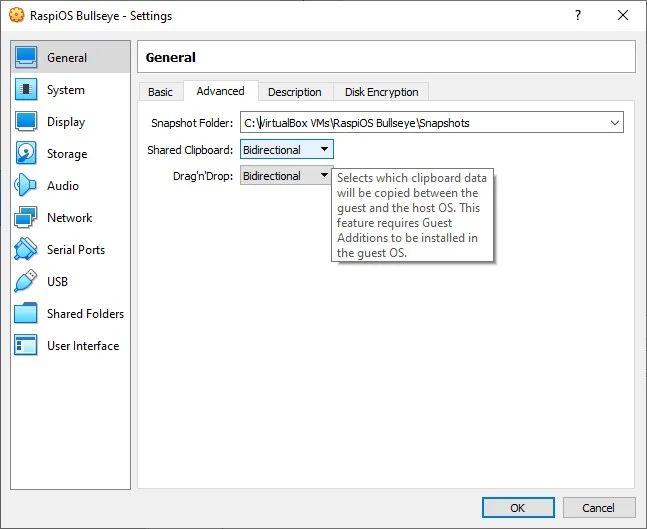
Task: Click the General page heading
Action: [170, 57]
